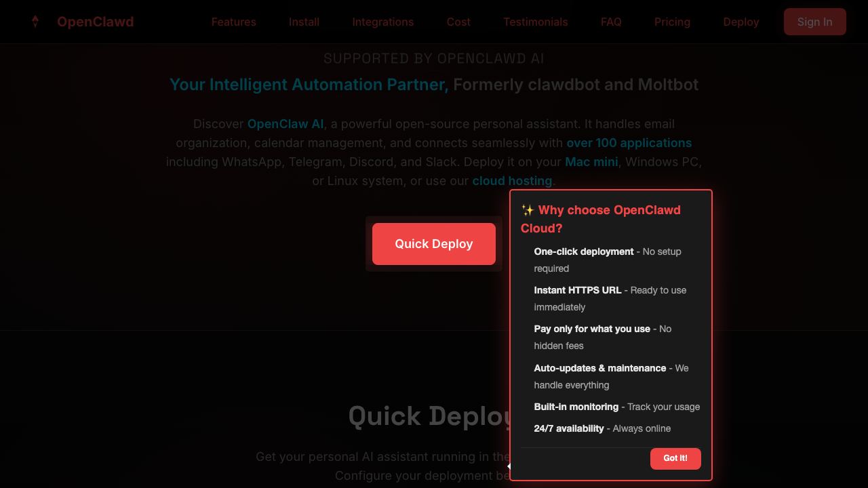Open the 'over 100 applications' link
Viewport: 868px width, 488px height.
[629, 143]
